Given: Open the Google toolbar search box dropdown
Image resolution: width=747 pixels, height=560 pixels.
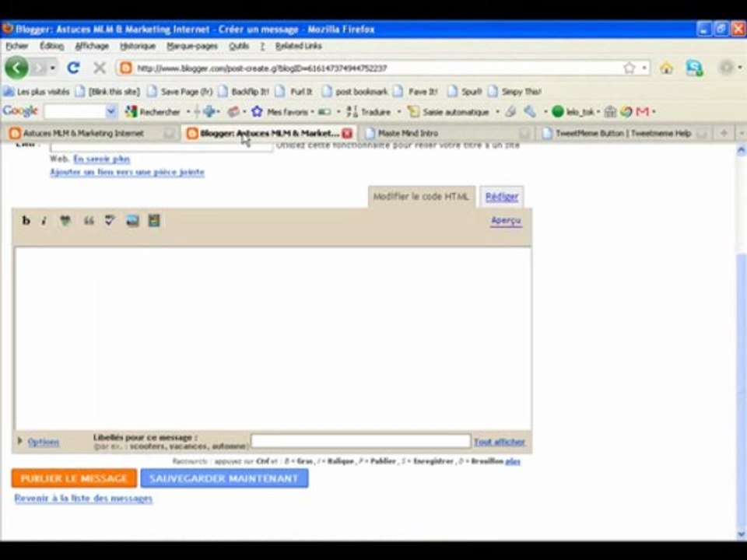Looking at the screenshot, I should click(110, 112).
